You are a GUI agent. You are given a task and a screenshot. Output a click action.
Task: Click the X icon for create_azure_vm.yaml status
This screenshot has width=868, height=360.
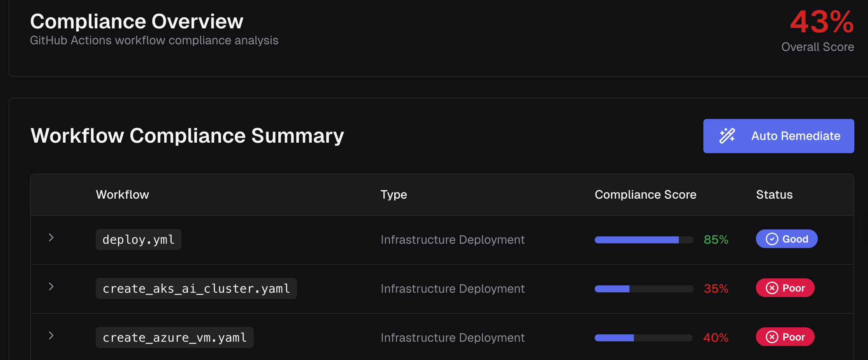coord(772,337)
